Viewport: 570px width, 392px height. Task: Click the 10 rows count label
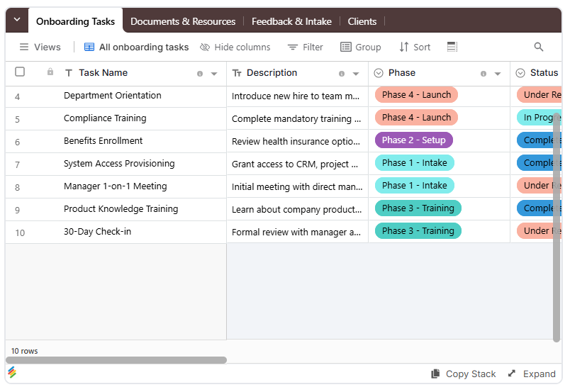[24, 351]
